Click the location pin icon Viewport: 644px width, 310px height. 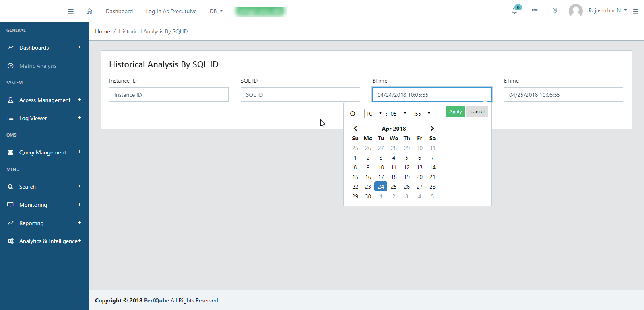pyautogui.click(x=555, y=11)
